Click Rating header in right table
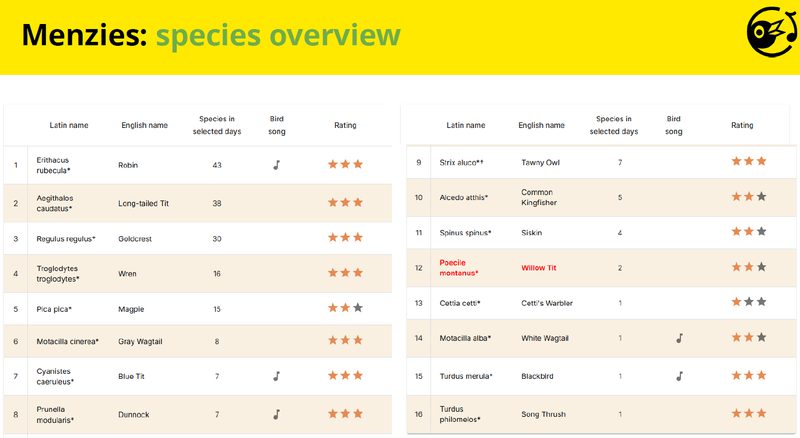Screen dimensions: 800x438 (742, 125)
